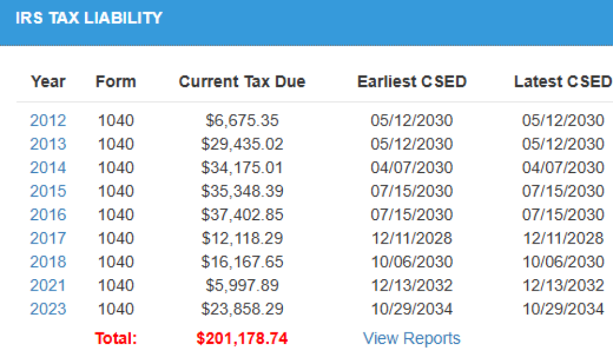Image resolution: width=613 pixels, height=364 pixels.
Task: Open the 2013 tax year link
Action: (48, 144)
